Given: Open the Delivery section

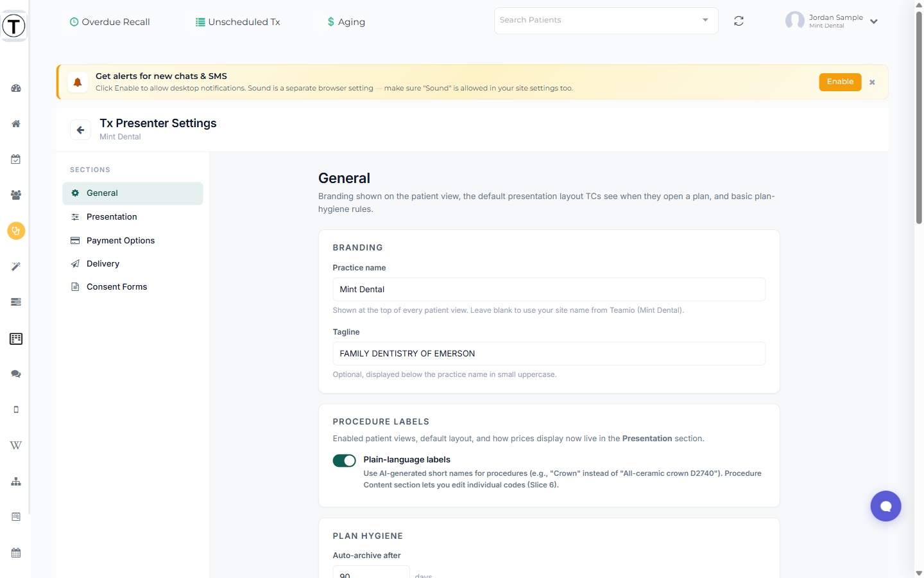Looking at the screenshot, I should coord(133,264).
